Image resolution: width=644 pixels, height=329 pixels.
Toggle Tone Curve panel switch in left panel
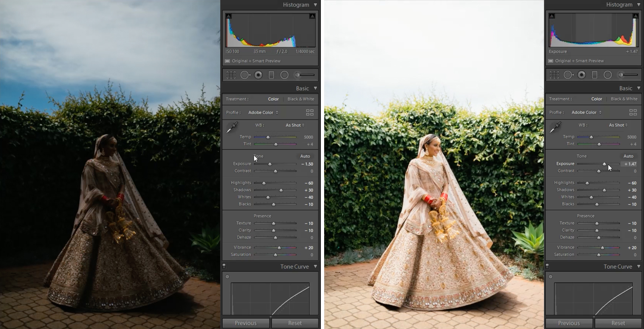(x=224, y=266)
